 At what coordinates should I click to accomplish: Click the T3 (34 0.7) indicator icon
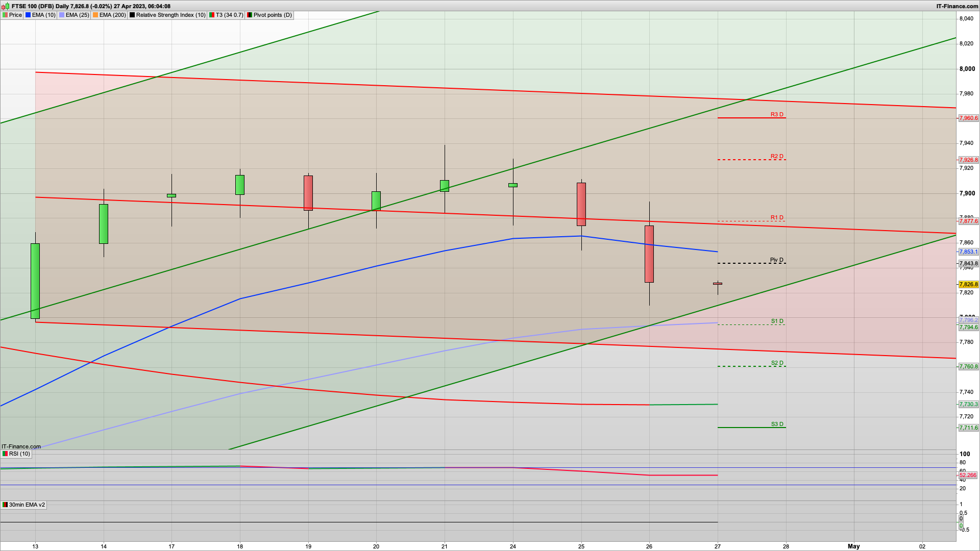point(212,15)
